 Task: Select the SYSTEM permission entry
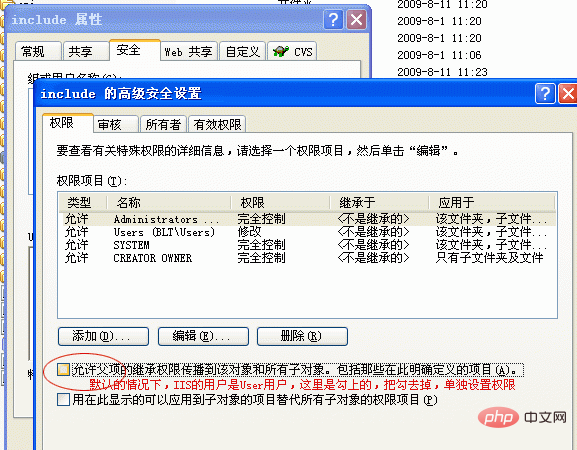pos(307,245)
